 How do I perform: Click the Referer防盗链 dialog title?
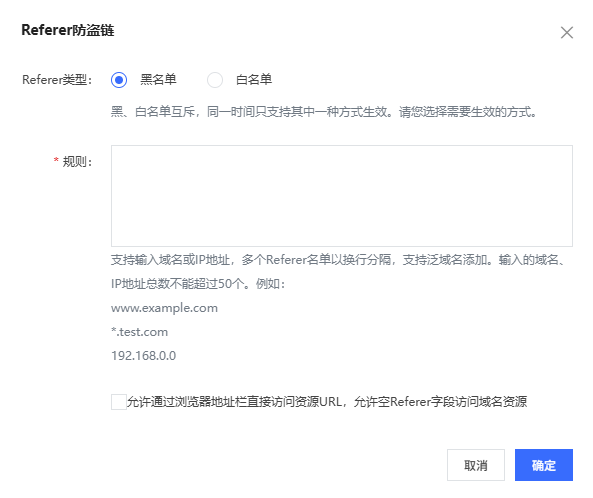[68, 30]
